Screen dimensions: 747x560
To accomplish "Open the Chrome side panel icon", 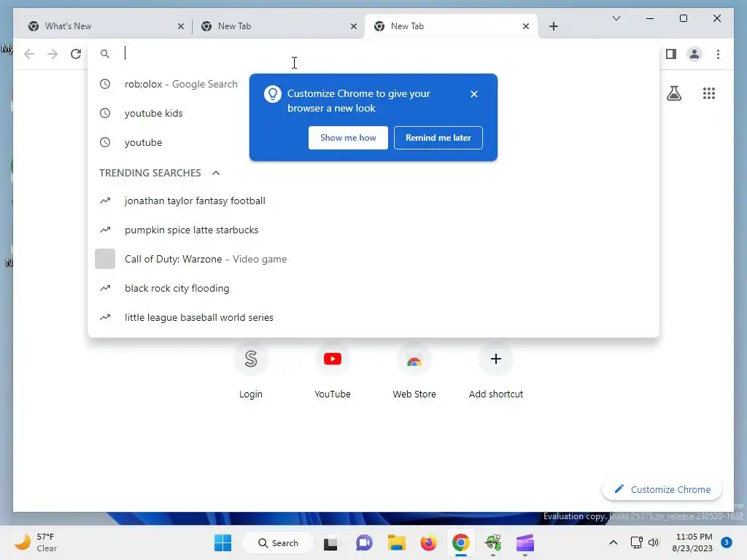I will point(671,54).
